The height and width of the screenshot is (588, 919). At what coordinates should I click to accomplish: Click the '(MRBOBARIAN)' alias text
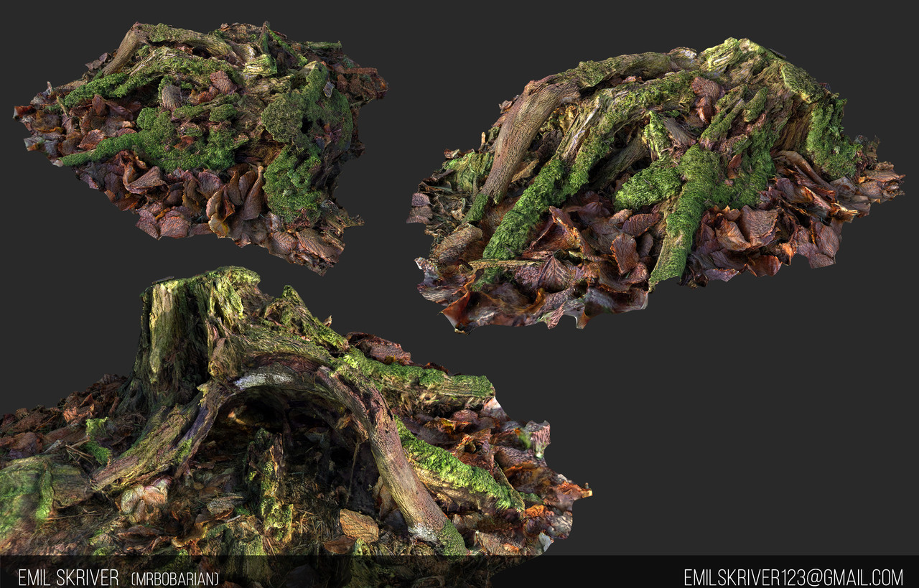coord(175,578)
